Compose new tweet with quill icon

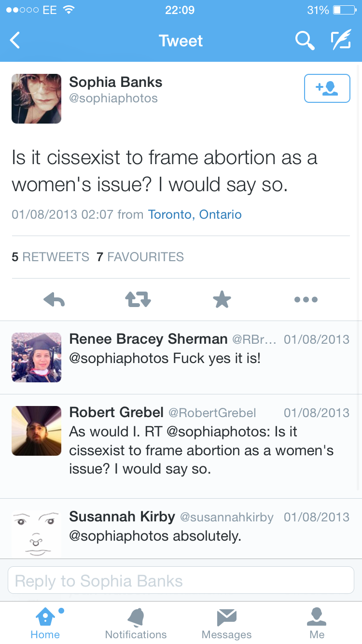[341, 41]
